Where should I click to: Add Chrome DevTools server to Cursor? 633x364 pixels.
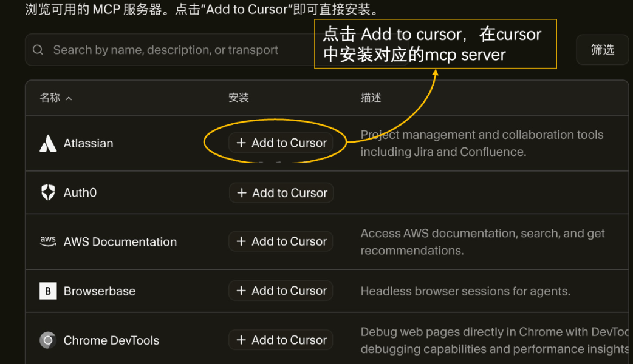point(281,340)
